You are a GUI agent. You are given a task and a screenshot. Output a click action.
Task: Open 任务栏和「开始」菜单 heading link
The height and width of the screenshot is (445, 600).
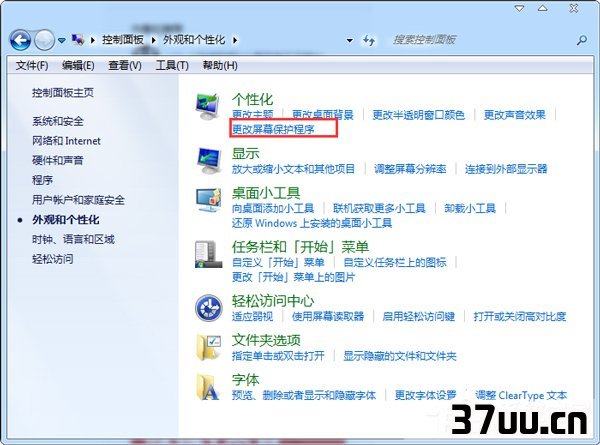300,247
